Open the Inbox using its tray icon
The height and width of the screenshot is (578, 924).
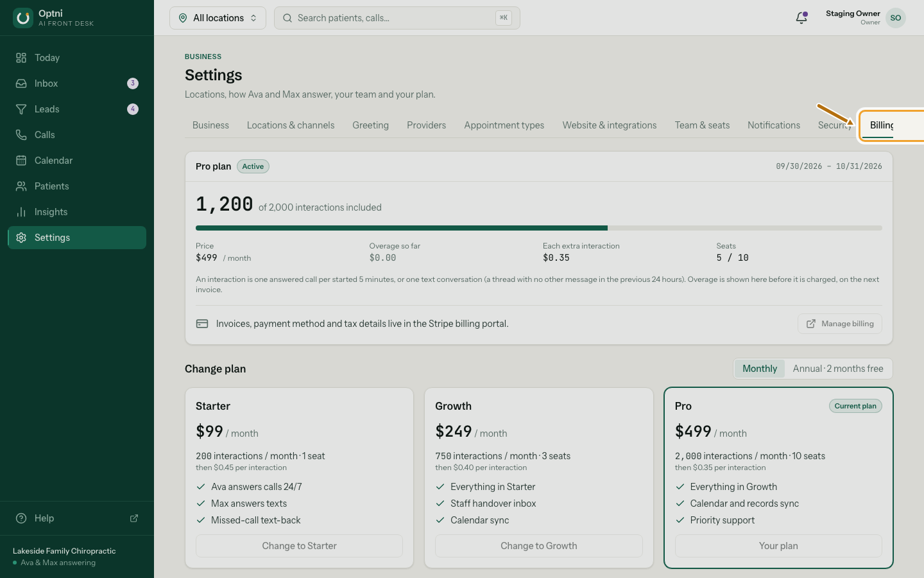(x=21, y=83)
